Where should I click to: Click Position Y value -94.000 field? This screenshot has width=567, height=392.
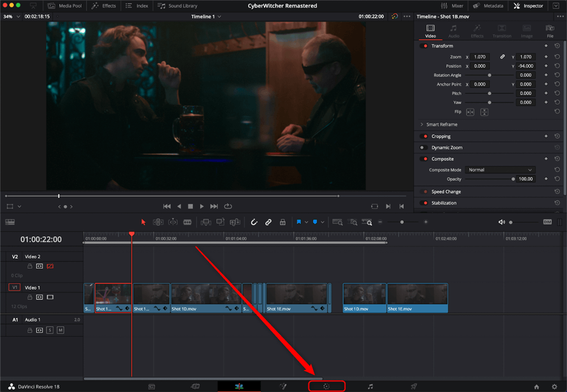click(526, 66)
